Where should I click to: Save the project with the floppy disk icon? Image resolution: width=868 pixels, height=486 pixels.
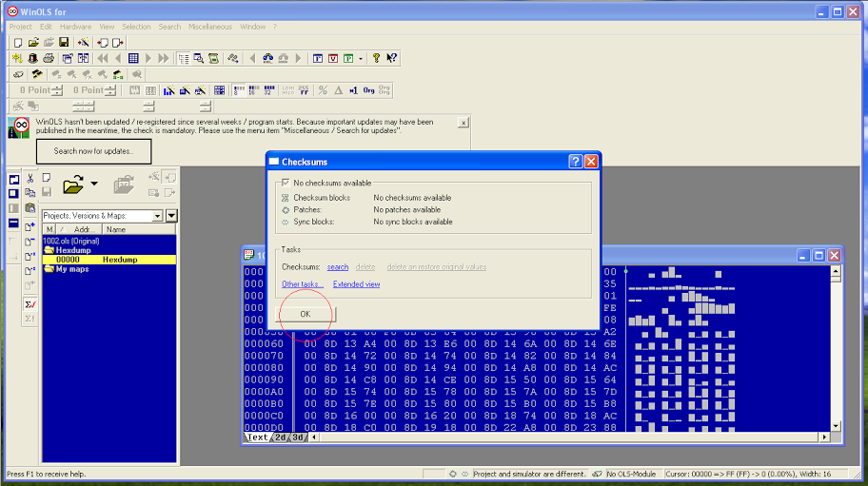click(64, 43)
